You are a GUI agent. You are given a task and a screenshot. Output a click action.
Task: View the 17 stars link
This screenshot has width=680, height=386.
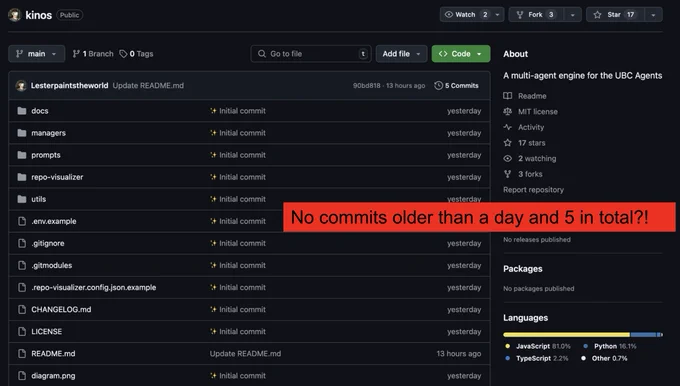(532, 143)
